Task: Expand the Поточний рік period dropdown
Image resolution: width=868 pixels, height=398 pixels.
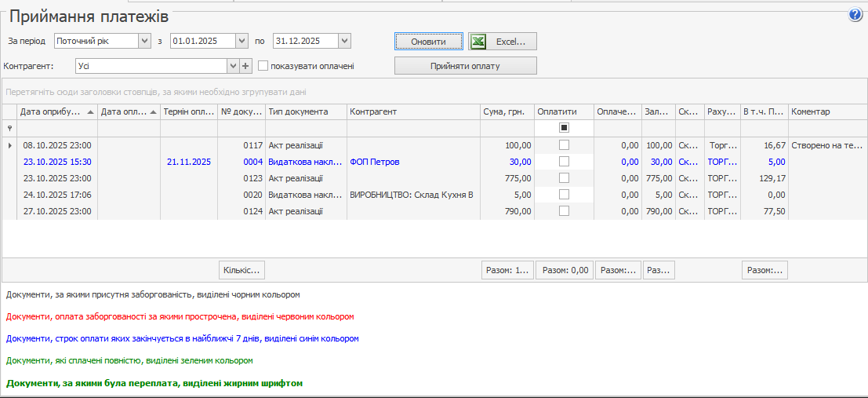Action: [143, 41]
